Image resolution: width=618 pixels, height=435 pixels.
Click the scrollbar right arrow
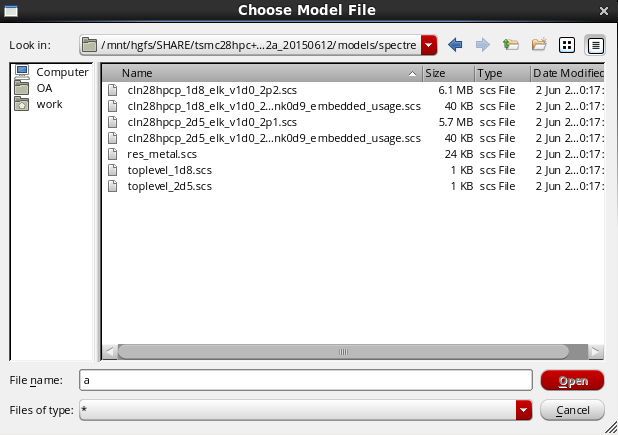(x=596, y=352)
